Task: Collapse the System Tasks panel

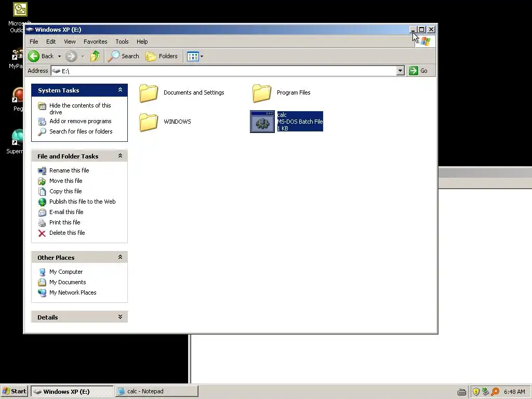Action: [x=120, y=90]
